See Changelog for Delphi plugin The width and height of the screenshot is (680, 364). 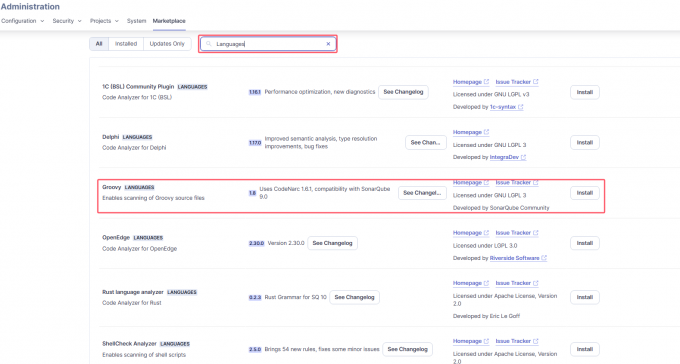[425, 142]
